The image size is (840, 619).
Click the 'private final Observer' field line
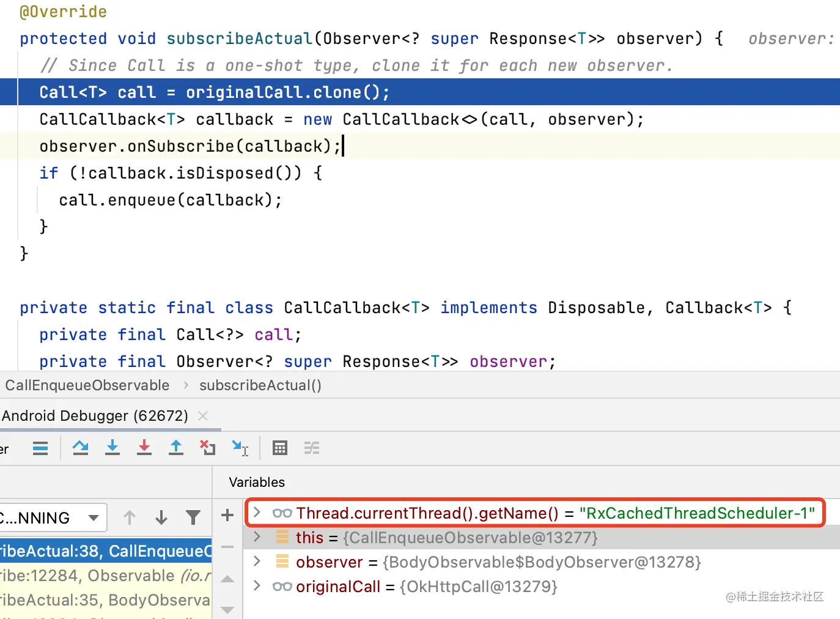pos(298,361)
